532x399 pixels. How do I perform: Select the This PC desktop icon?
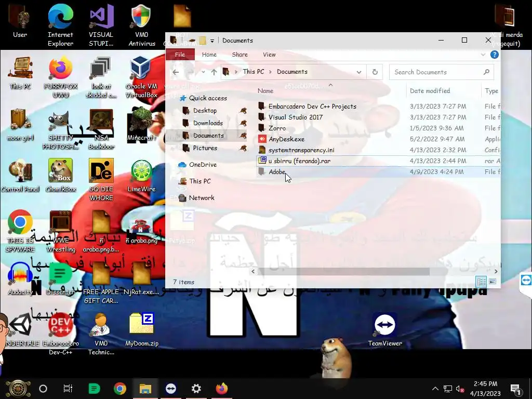click(x=20, y=73)
